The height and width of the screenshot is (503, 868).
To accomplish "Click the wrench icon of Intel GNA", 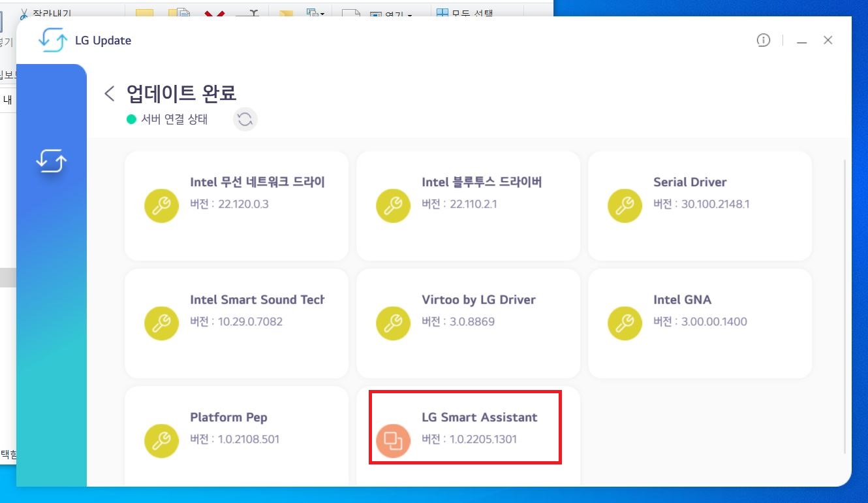I will click(625, 323).
